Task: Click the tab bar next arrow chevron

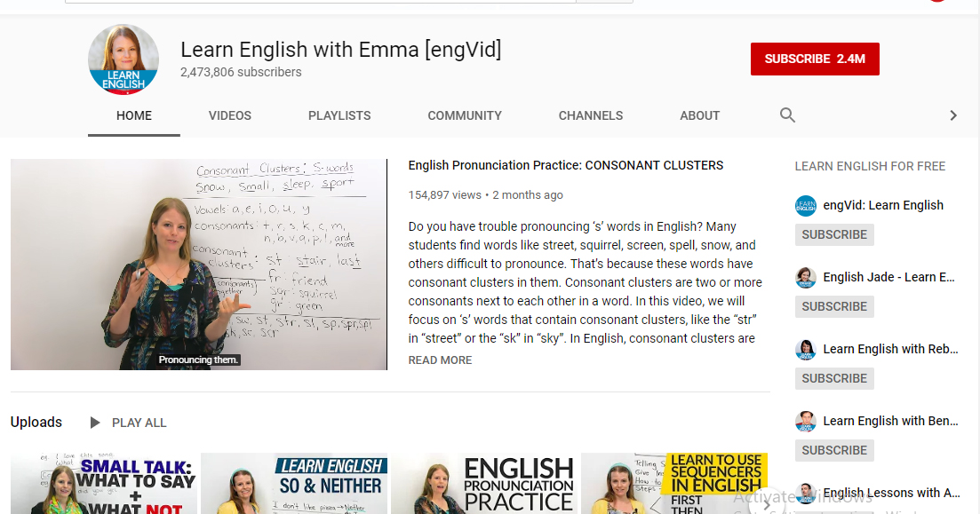Action: point(953,115)
